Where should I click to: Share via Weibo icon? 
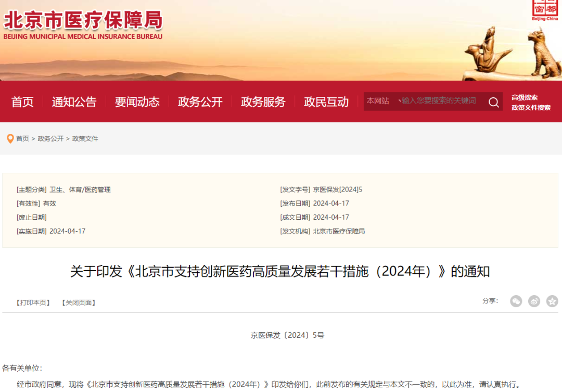[534, 301]
